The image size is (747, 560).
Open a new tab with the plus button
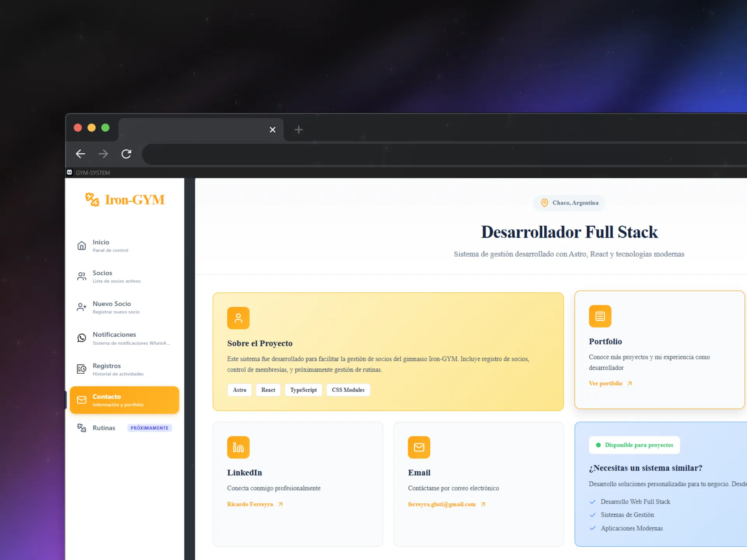298,129
